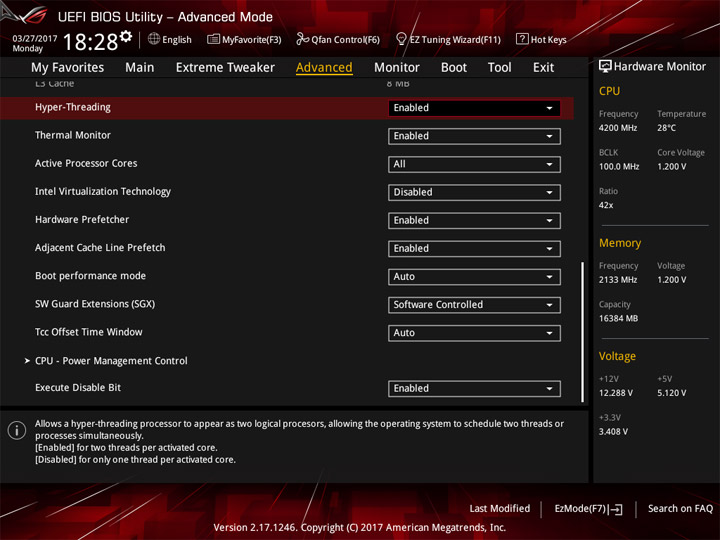Click the 16384 MB capacity value

618,319
